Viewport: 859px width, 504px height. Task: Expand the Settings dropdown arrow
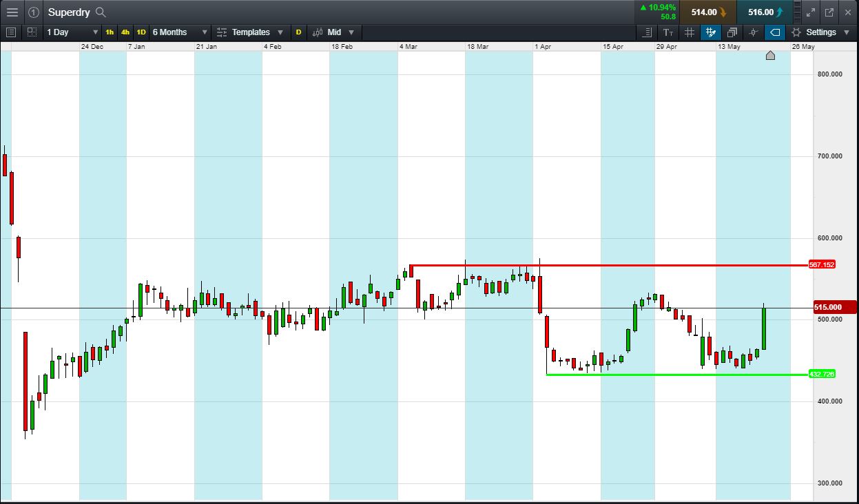pos(847,32)
